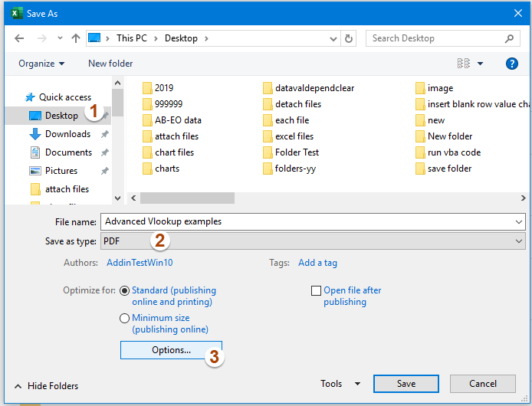The height and width of the screenshot is (406, 532).
Task: Refresh the Desktop folder listing
Action: click(350, 38)
